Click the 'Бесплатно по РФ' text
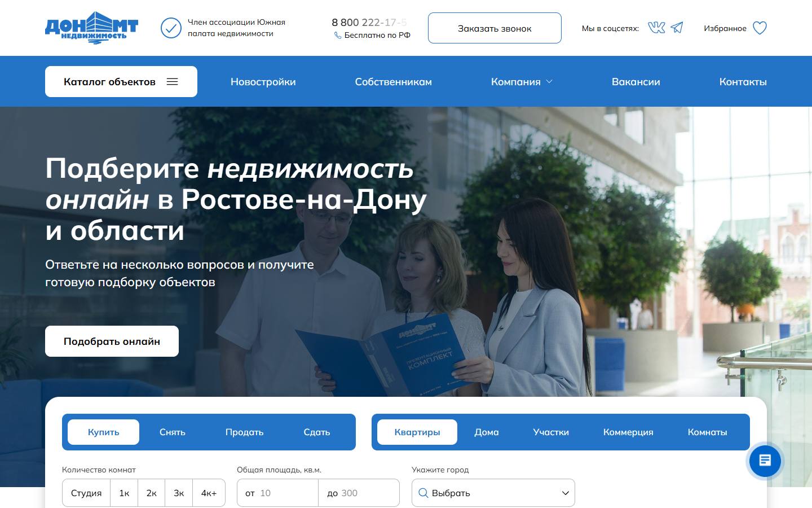This screenshot has height=508, width=812. click(x=377, y=35)
